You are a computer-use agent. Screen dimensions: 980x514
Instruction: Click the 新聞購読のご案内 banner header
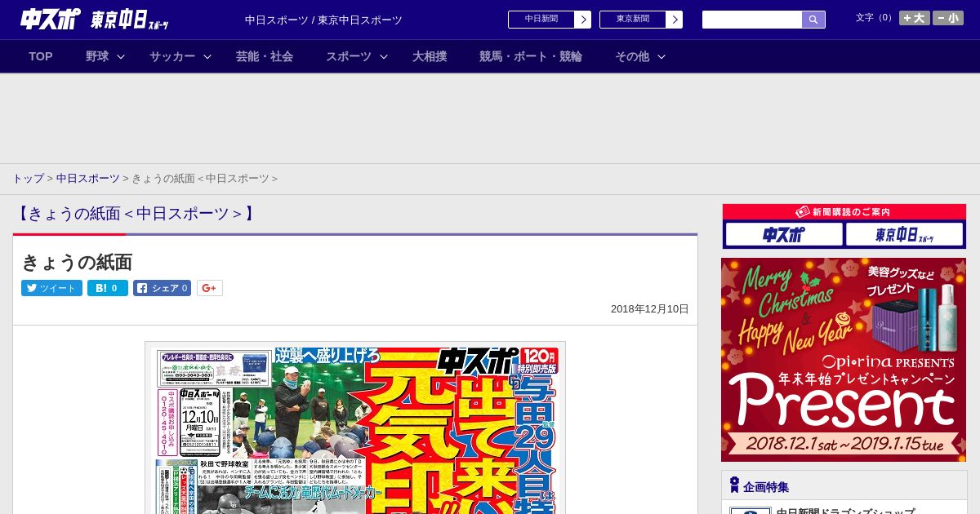pyautogui.click(x=844, y=211)
